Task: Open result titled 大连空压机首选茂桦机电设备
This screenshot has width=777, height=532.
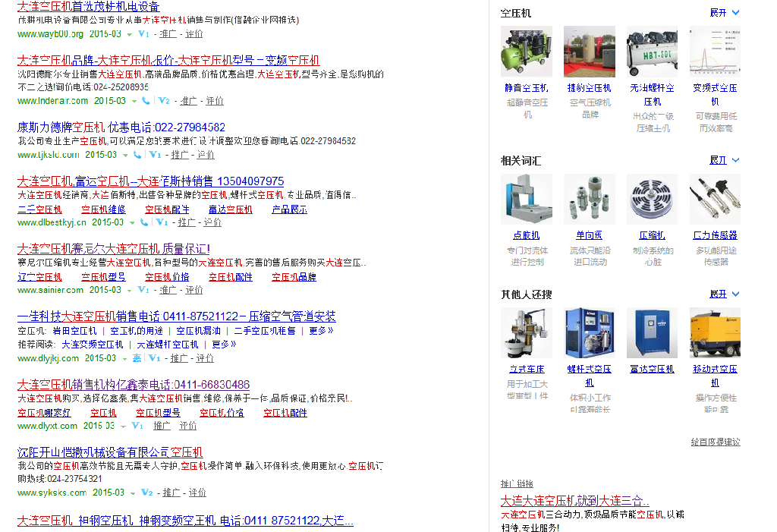Action: click(89, 6)
